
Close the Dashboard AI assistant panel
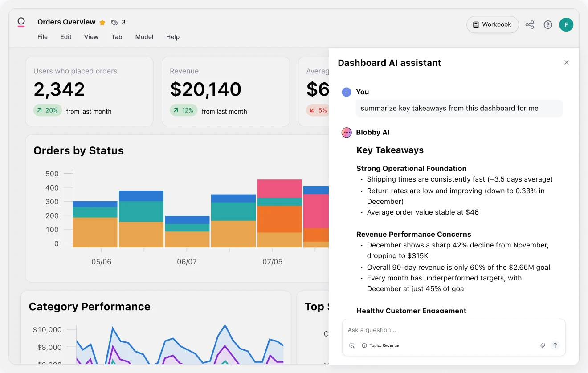(x=567, y=63)
